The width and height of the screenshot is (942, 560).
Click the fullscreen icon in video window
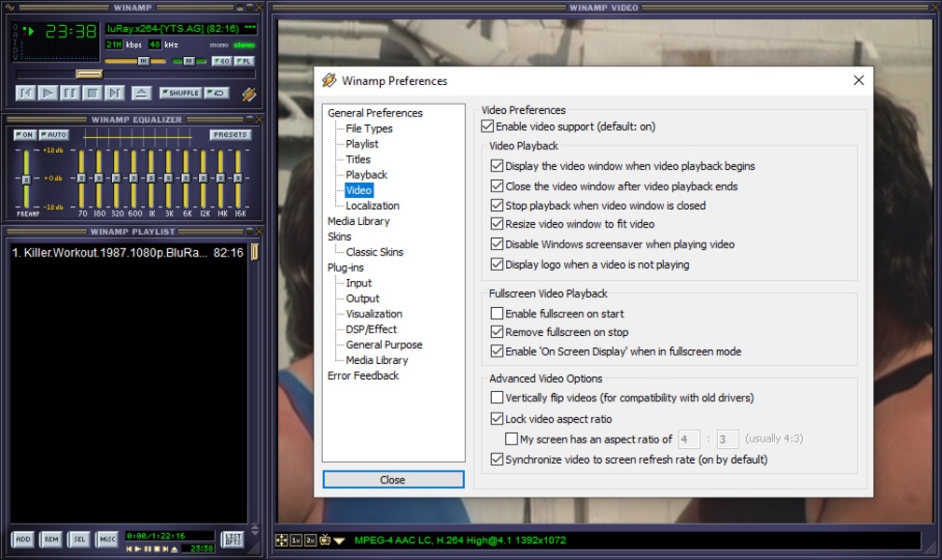click(x=281, y=540)
